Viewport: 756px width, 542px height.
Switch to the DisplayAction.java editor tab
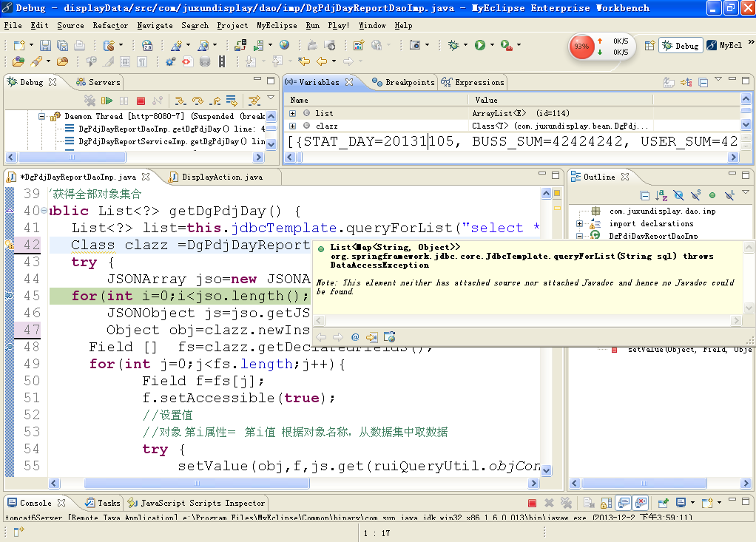click(220, 177)
